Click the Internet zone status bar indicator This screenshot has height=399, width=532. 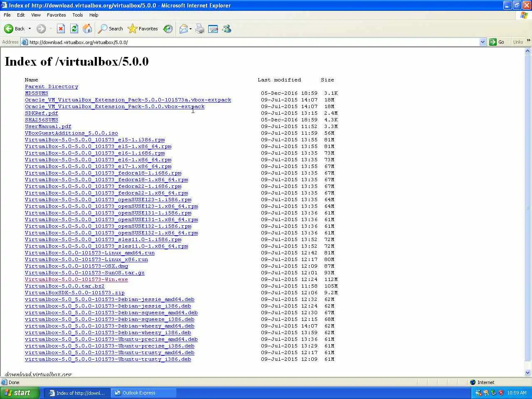(x=482, y=382)
